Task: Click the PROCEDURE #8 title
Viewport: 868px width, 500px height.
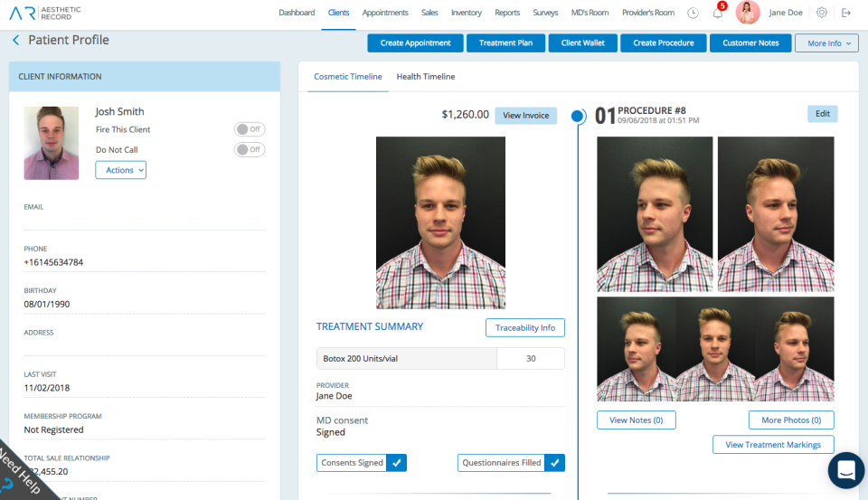Action: point(652,110)
